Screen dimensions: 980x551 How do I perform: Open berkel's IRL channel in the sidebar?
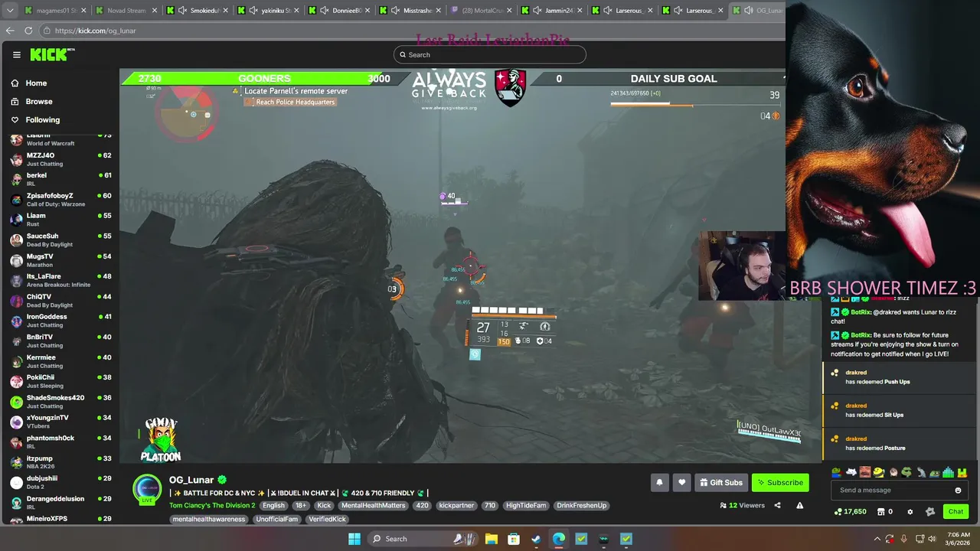[x=60, y=179]
